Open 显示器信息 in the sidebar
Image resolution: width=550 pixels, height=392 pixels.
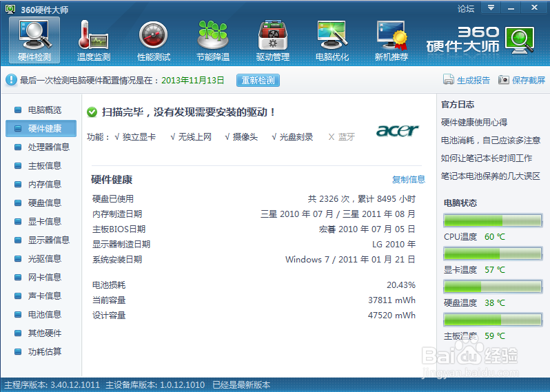click(x=41, y=240)
